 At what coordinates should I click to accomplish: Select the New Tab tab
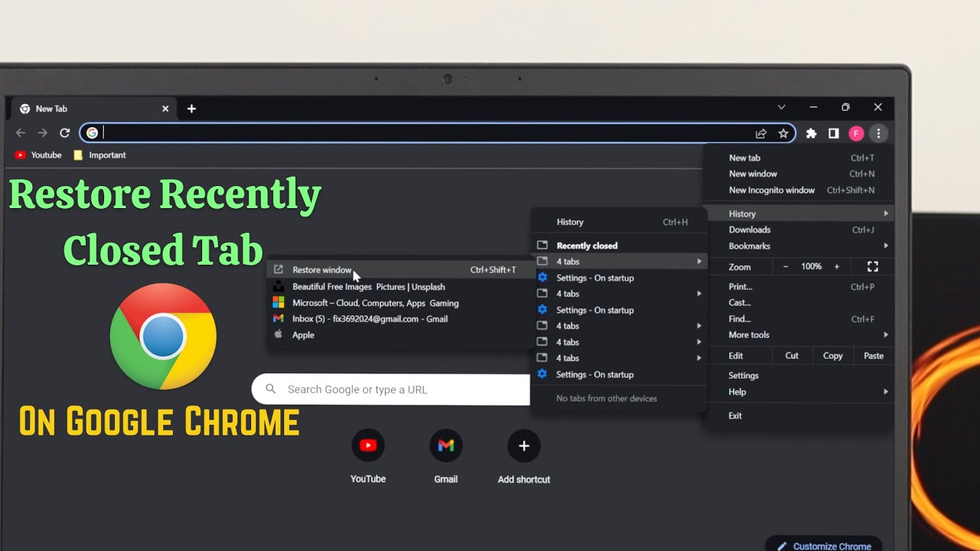tap(92, 109)
